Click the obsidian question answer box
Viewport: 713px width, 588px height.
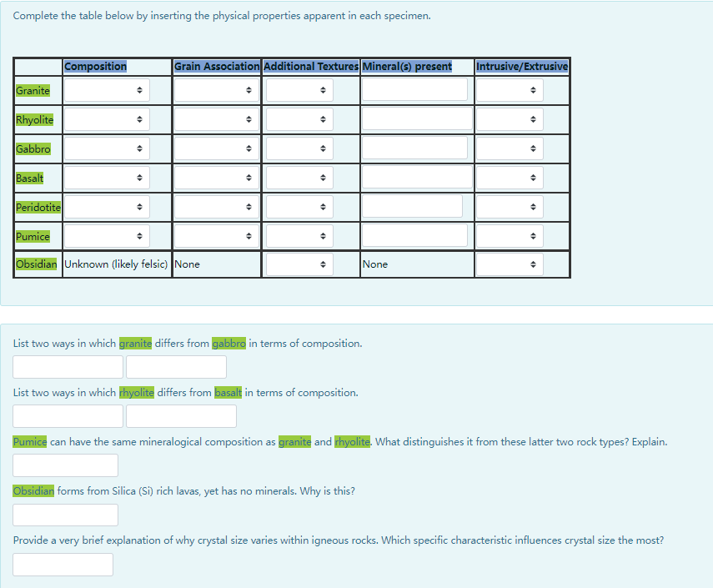click(65, 514)
